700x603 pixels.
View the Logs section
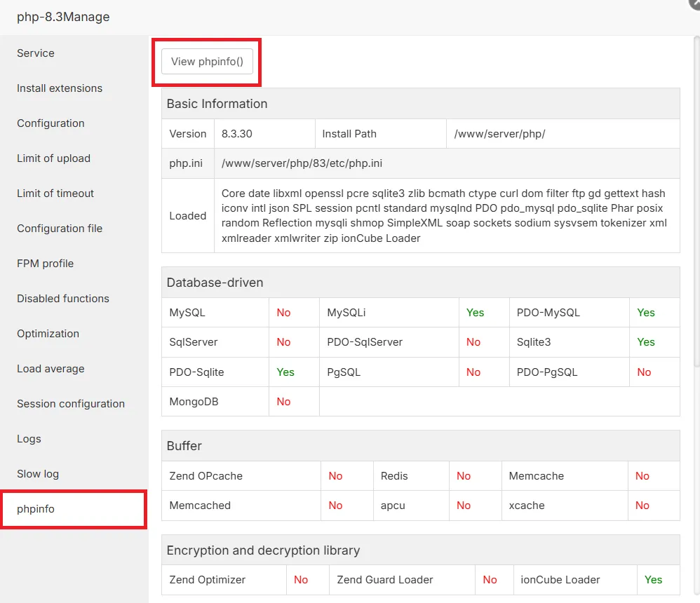[x=29, y=439]
